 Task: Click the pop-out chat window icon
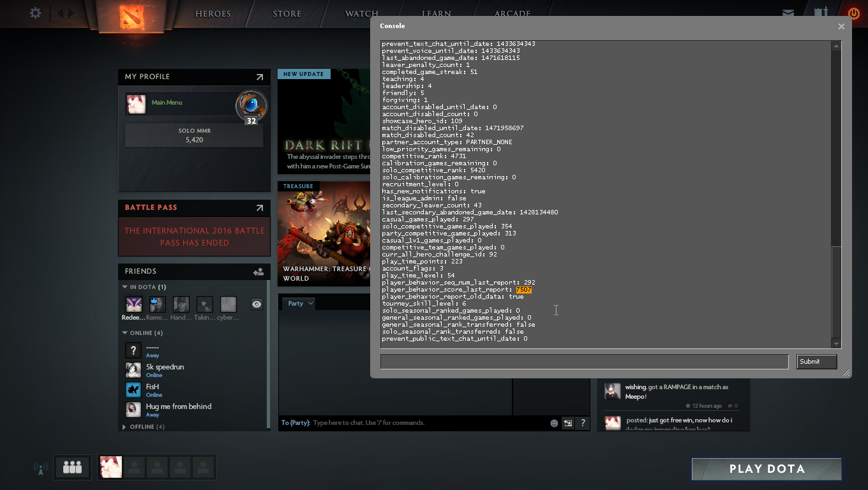[567, 423]
